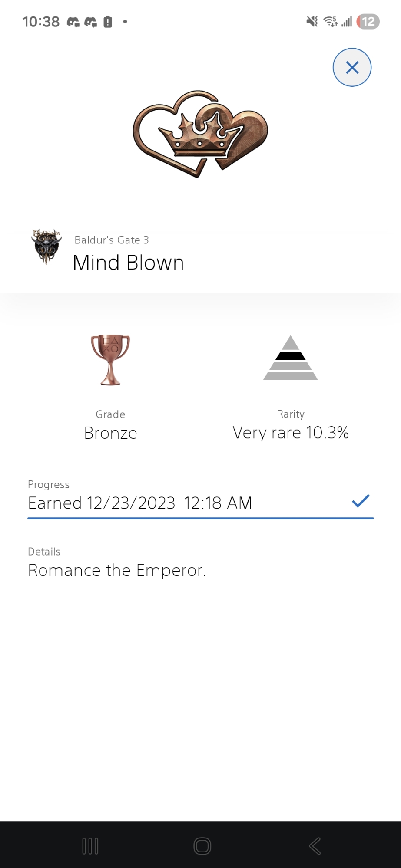Tap the status bar clock
This screenshot has width=401, height=868.
coord(41,22)
